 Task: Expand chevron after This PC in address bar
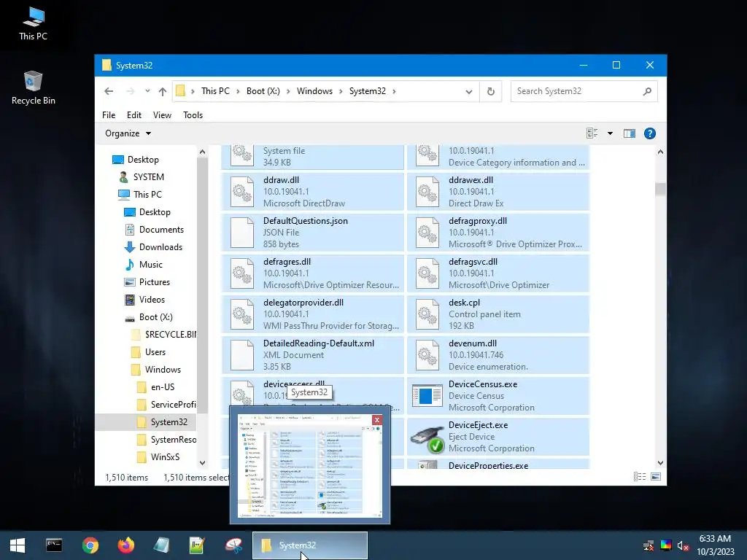click(x=238, y=91)
